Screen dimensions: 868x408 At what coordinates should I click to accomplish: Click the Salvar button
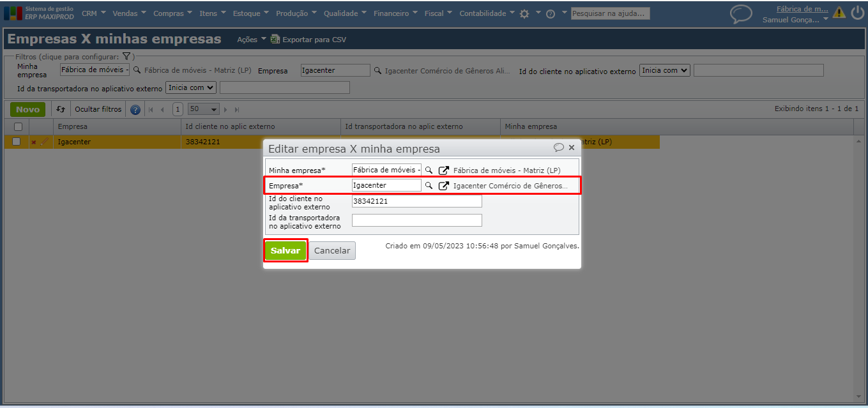pos(286,250)
